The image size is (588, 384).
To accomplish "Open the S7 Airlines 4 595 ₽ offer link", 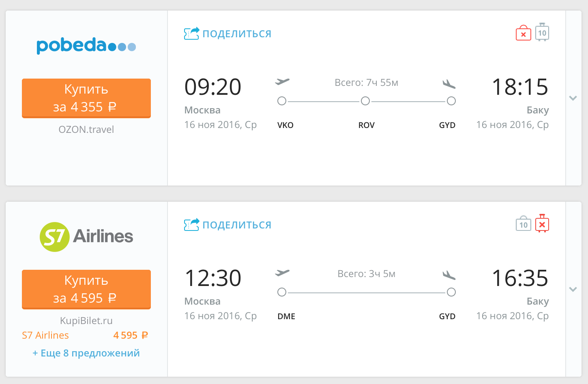I will coord(85,335).
